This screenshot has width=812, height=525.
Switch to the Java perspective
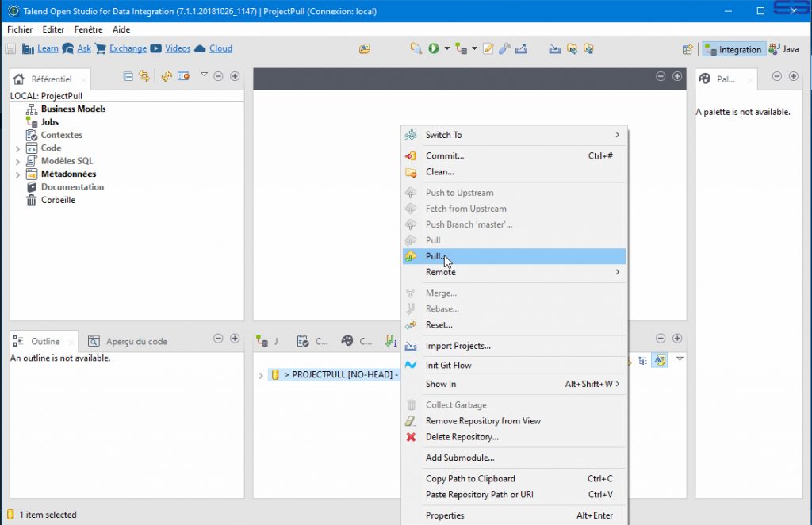[784, 49]
